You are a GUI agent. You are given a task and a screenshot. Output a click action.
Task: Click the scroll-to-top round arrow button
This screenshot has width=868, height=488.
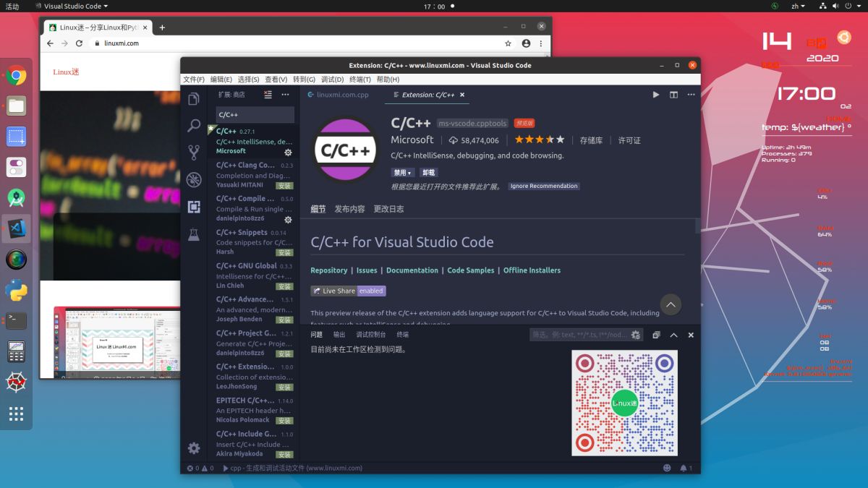click(671, 305)
